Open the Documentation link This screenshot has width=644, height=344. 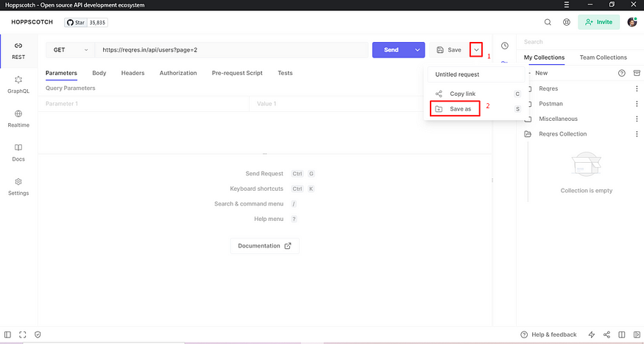coord(264,246)
